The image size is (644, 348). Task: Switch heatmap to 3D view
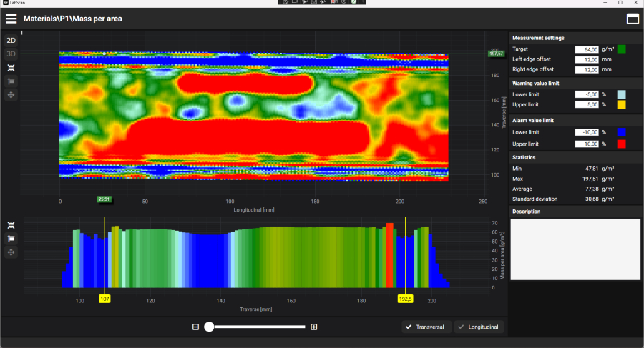pos(11,54)
